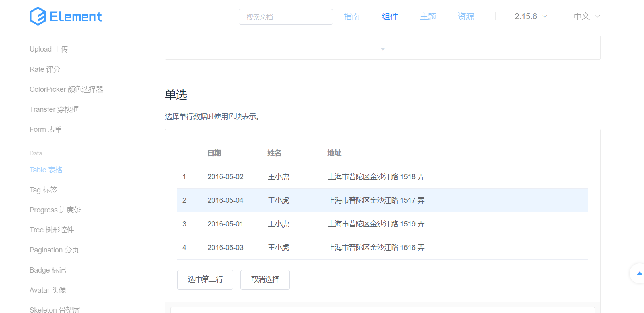This screenshot has height=313, width=644.
Task: Click the address ending in 1516 弄
Action: [376, 248]
